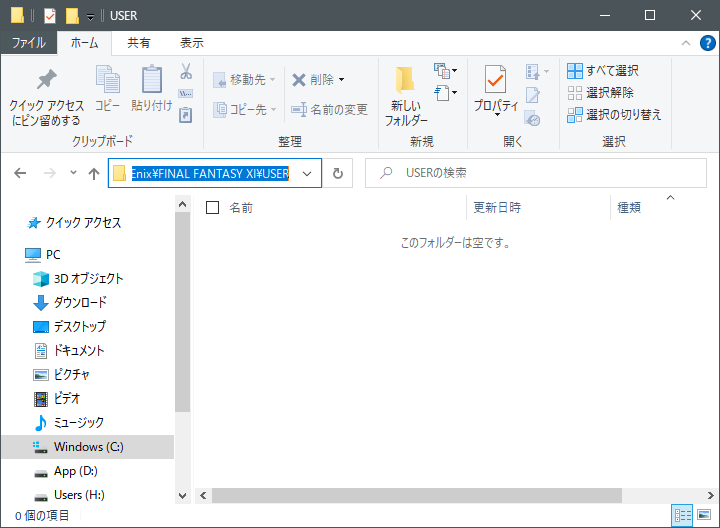Sort by the 種類 column header
Screen dimensions: 720x528
pyautogui.click(x=629, y=208)
